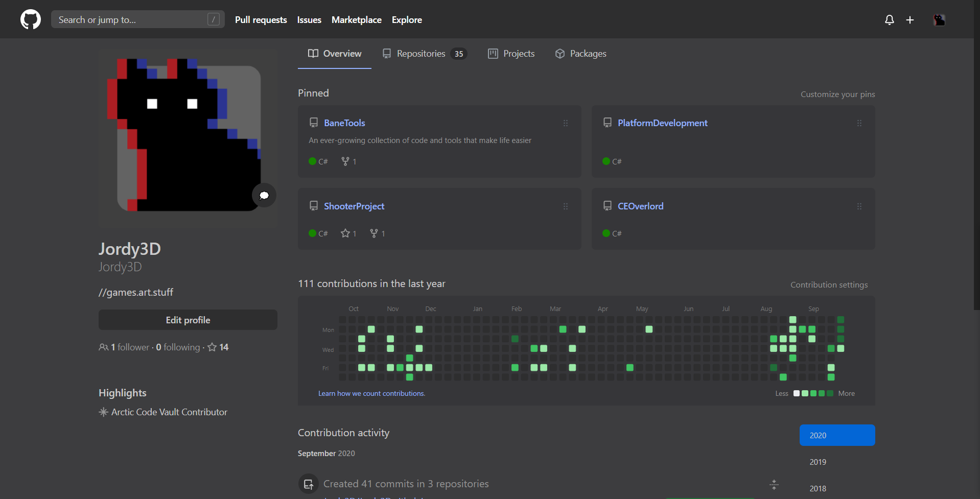Click Learn how we count contributions

[371, 393]
